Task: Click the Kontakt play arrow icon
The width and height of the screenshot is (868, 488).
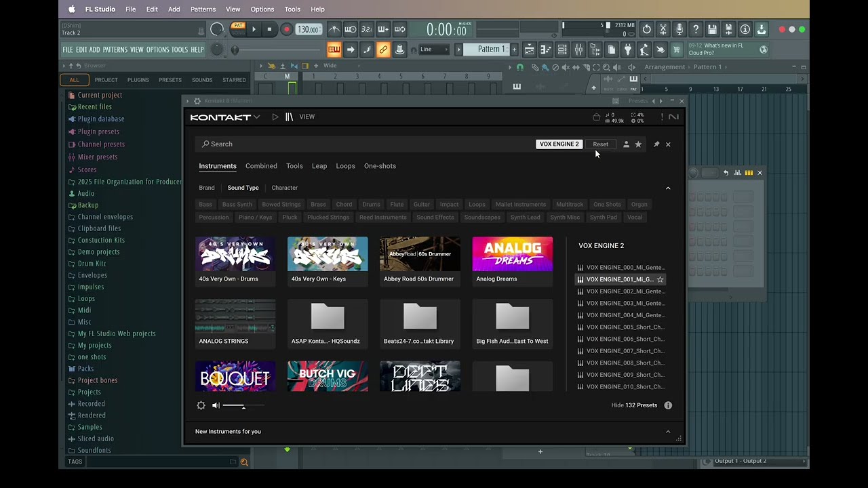Action: (x=275, y=117)
